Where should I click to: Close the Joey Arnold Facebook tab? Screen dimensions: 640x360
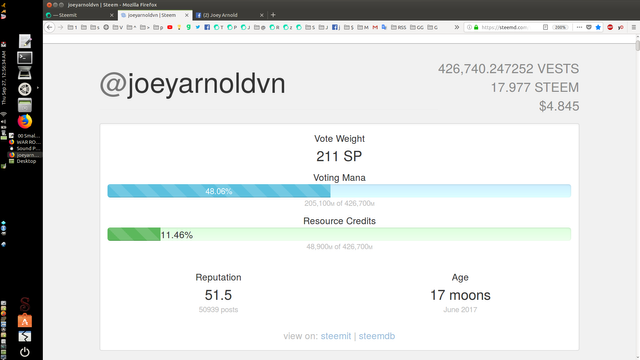pos(262,15)
